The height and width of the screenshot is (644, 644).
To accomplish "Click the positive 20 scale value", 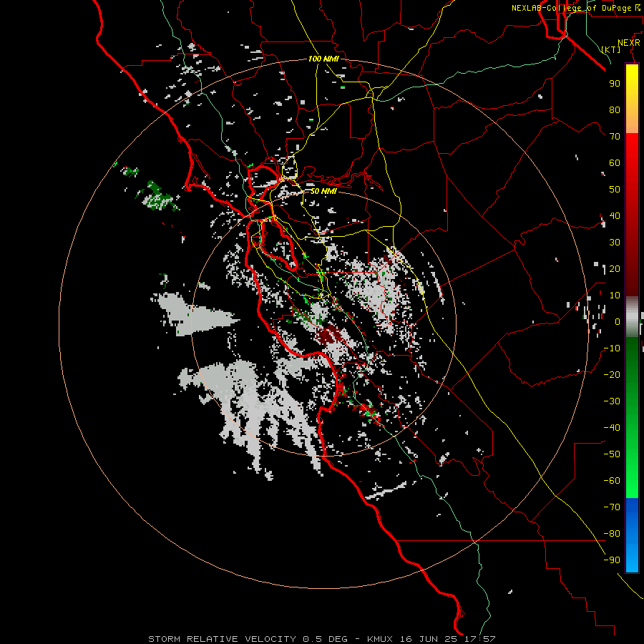I will click(x=615, y=269).
